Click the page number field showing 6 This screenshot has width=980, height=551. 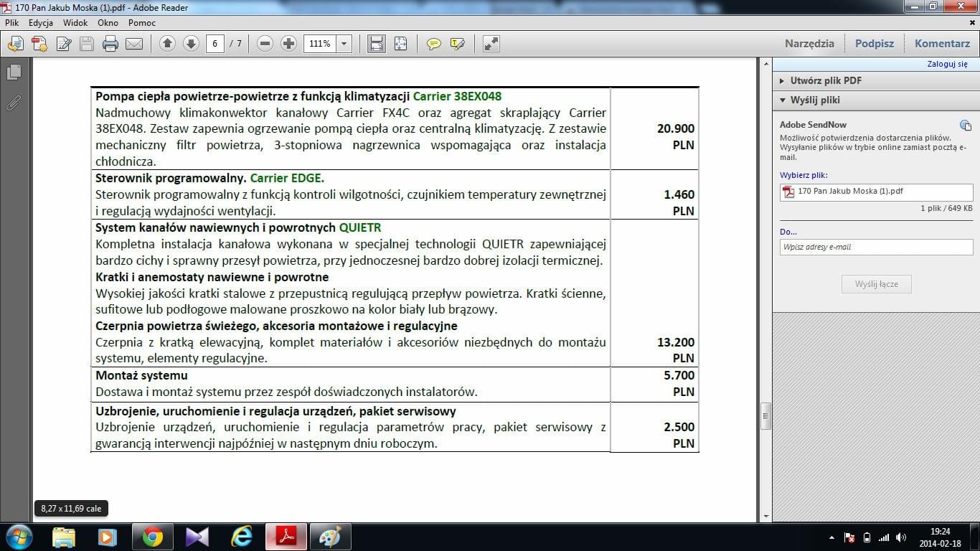click(215, 44)
